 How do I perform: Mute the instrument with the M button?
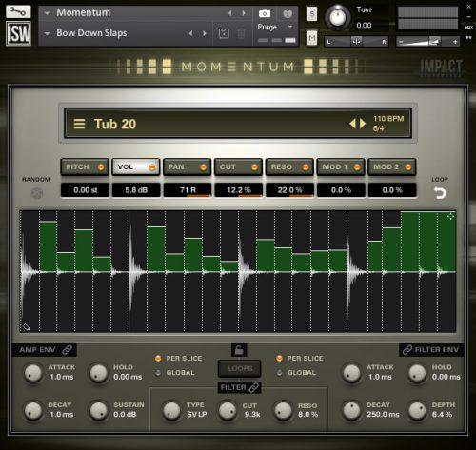click(312, 38)
